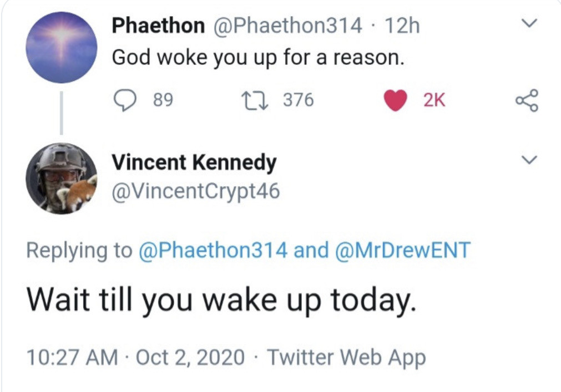Click the 'Wait till you wake up today' reply
The height and width of the screenshot is (392, 561).
[x=221, y=300]
